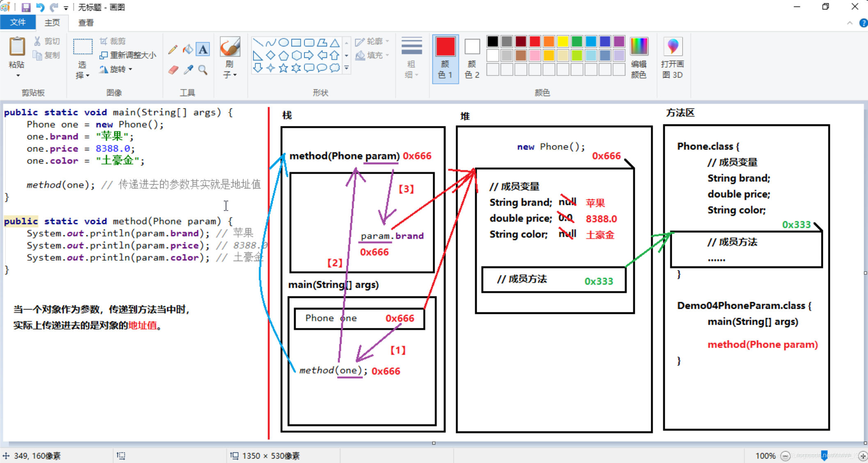This screenshot has width=868, height=463.
Task: Pick the purple color swatch
Action: (x=619, y=41)
